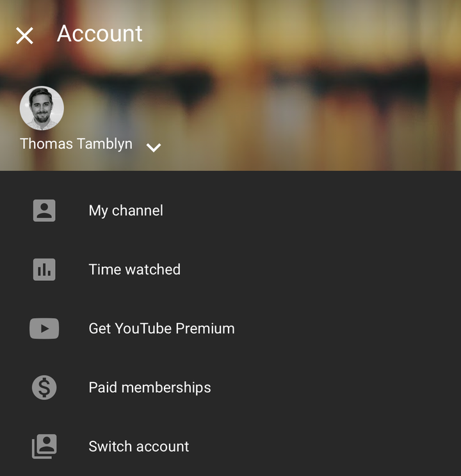Image resolution: width=461 pixels, height=476 pixels.
Task: Click the Time watched bar chart icon
Action: click(x=44, y=269)
